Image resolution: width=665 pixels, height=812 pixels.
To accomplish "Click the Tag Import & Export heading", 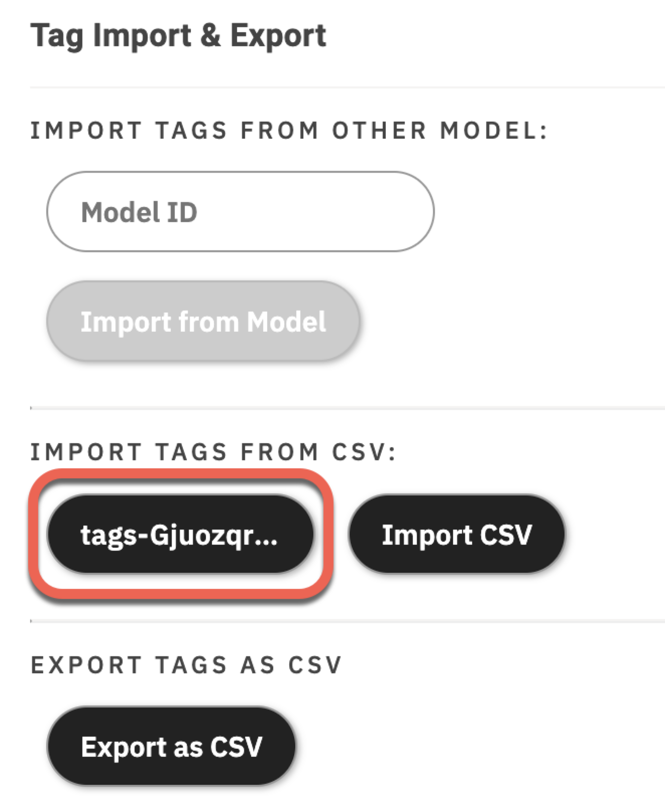I will tap(178, 35).
